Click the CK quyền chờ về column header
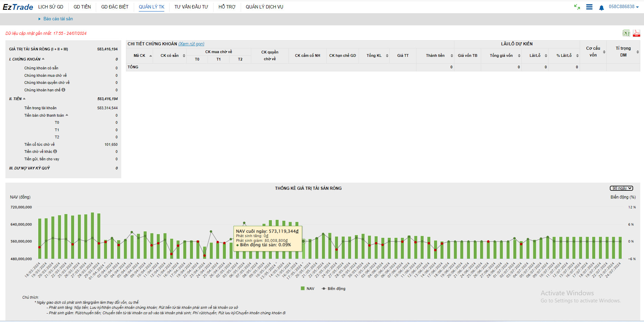644x322 pixels. tap(270, 55)
